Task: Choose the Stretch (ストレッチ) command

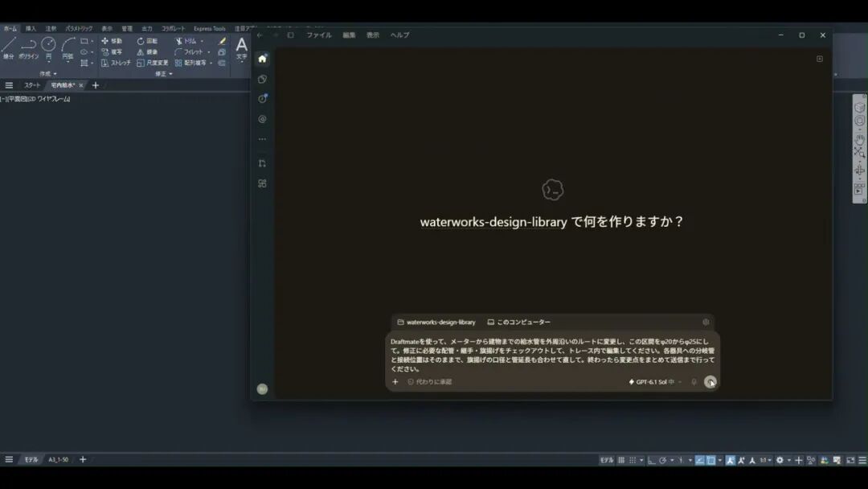Action: click(x=116, y=63)
